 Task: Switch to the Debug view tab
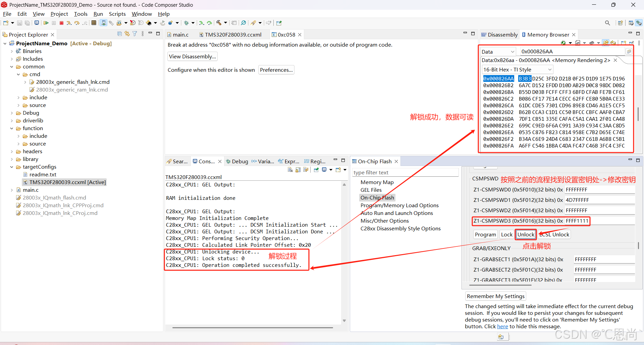point(237,161)
